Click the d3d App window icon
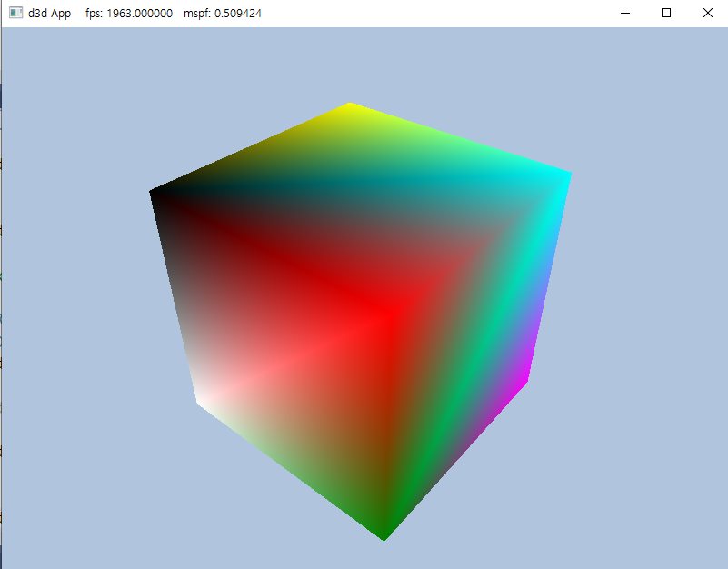Screen dimensions: 728x569 [x=15, y=13]
